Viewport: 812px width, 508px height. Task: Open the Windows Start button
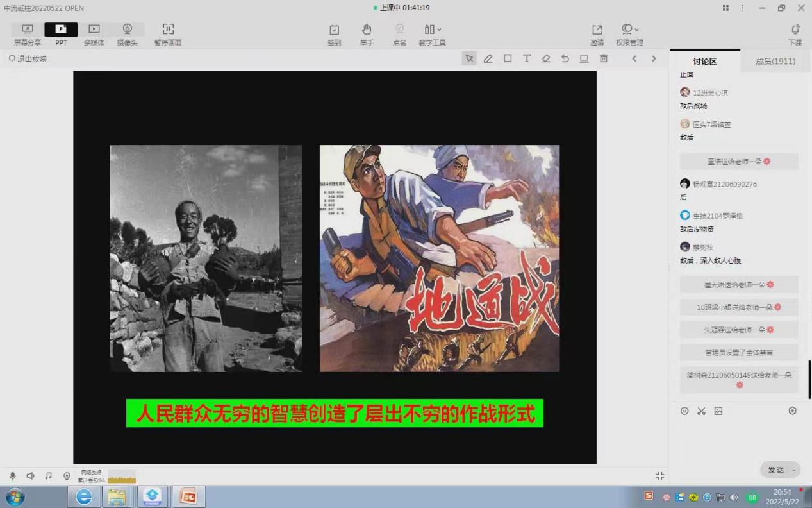15,496
